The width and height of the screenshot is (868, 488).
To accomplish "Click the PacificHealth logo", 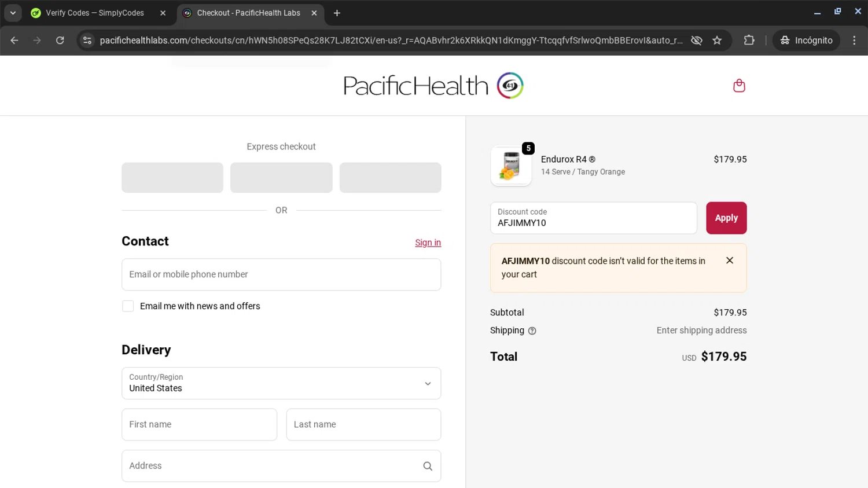I will point(433,86).
